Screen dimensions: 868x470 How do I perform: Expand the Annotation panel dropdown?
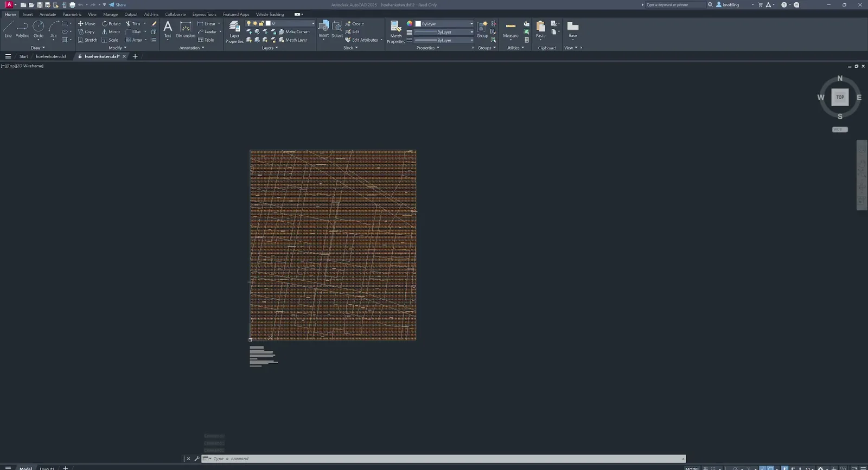[192, 48]
